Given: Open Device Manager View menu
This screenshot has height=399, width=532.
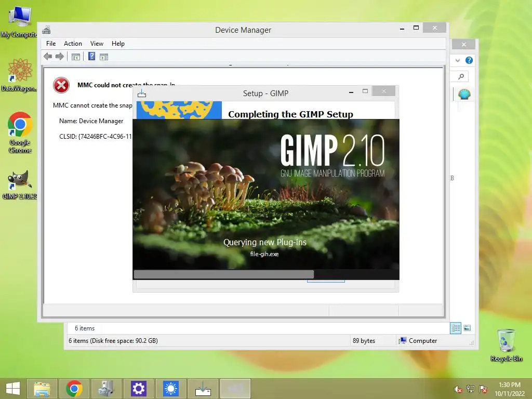Looking at the screenshot, I should pyautogui.click(x=97, y=44).
